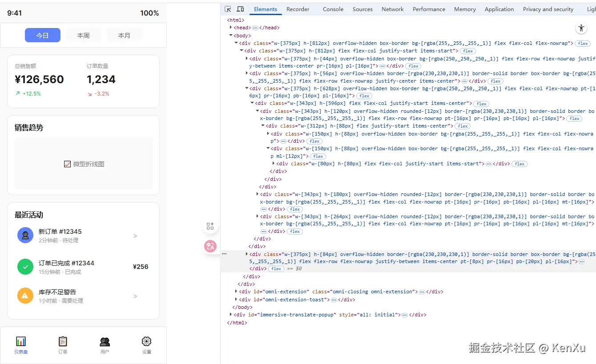596x364 pixels.
Task: Open the accessibility tree view icon
Action: pyautogui.click(x=581, y=28)
